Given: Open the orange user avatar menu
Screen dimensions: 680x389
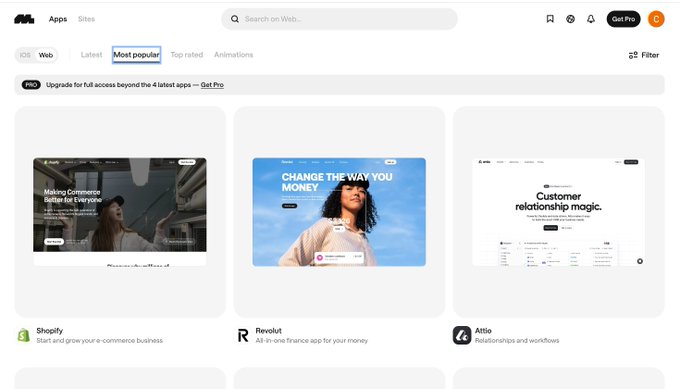Looking at the screenshot, I should (x=656, y=19).
